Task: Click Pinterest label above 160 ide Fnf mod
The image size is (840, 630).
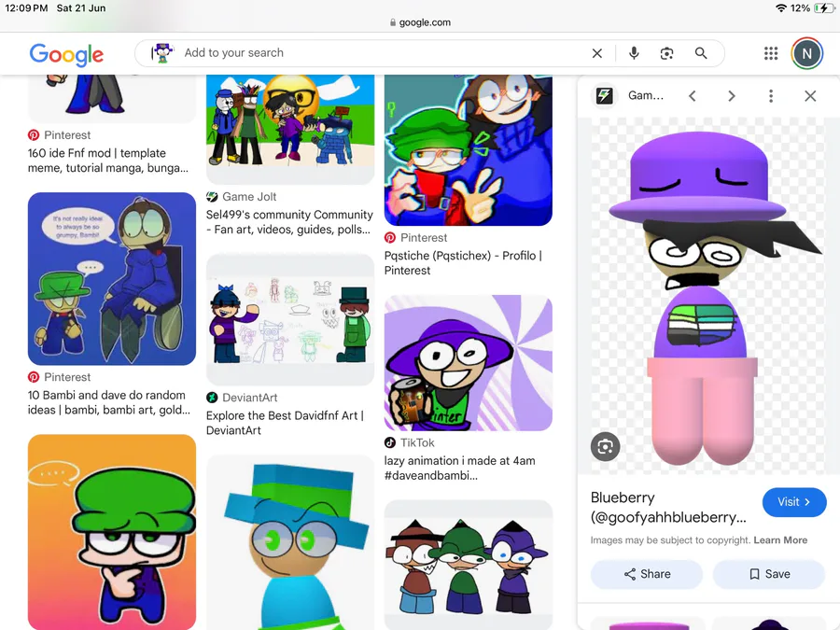Action: coord(67,135)
